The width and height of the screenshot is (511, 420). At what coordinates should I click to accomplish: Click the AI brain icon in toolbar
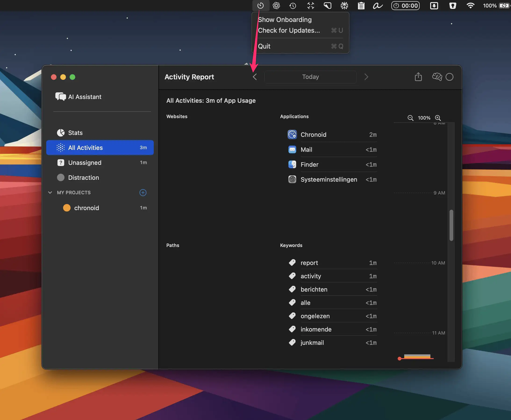pos(437,77)
